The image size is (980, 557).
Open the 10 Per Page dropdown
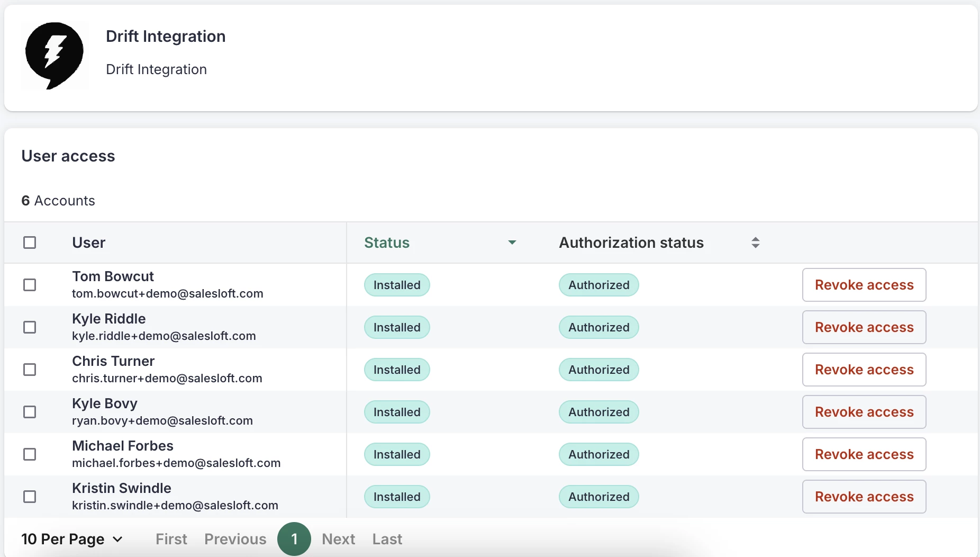click(72, 539)
